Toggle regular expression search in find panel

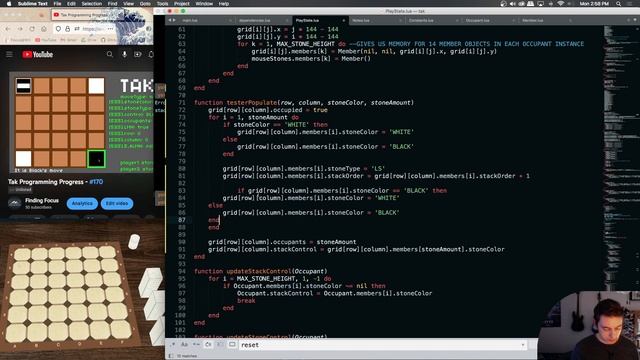(173, 344)
